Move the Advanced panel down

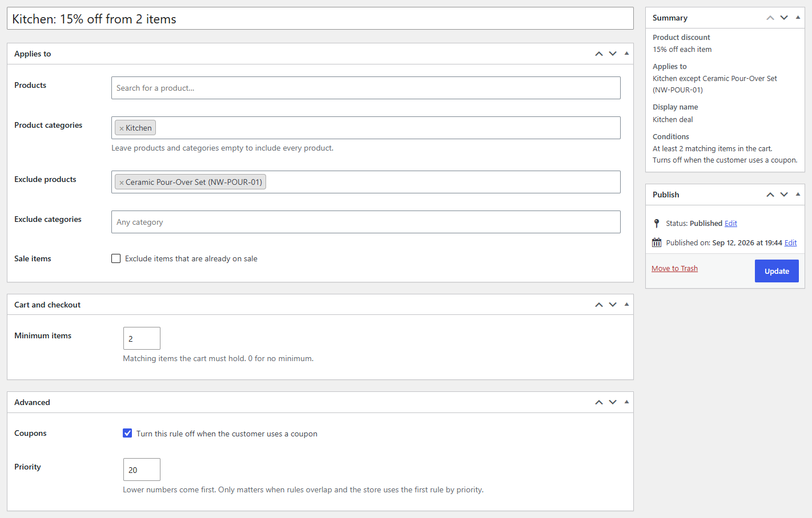pos(613,402)
